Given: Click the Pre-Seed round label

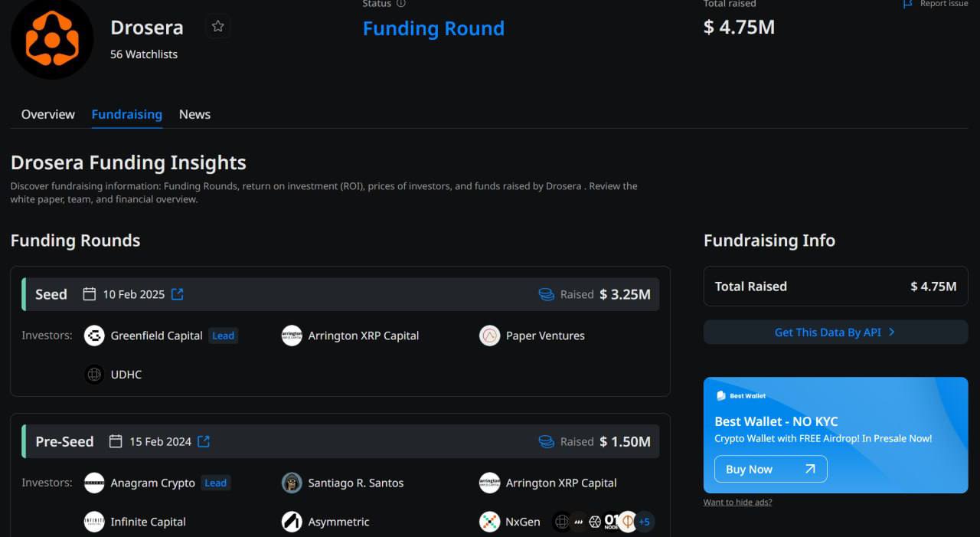Looking at the screenshot, I should tap(64, 441).
